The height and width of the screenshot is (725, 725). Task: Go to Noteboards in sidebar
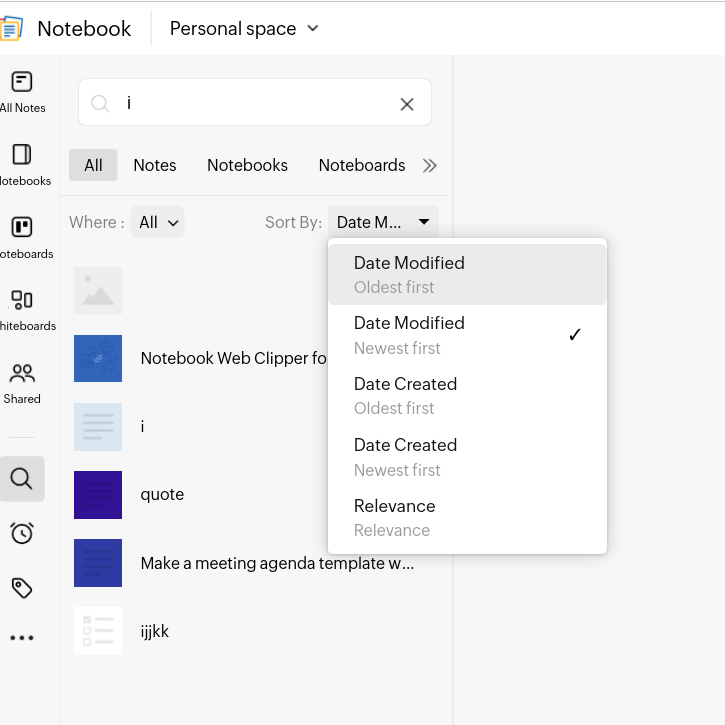click(x=22, y=237)
